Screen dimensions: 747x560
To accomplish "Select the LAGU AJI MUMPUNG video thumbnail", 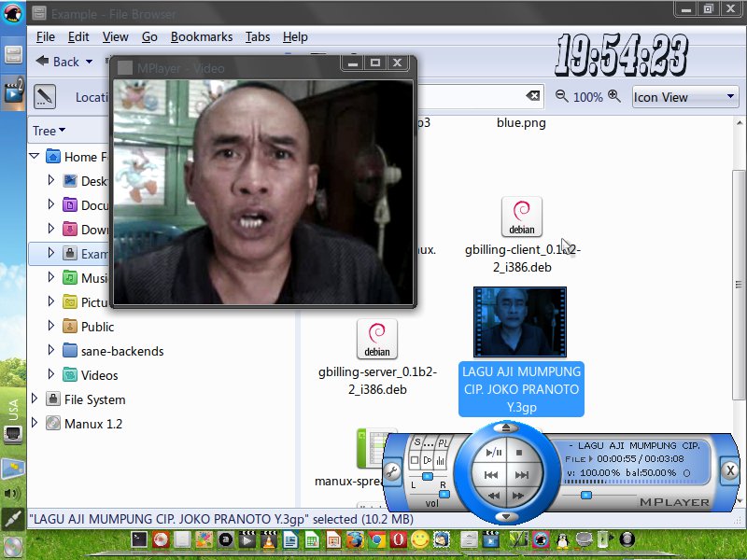I will 520,322.
